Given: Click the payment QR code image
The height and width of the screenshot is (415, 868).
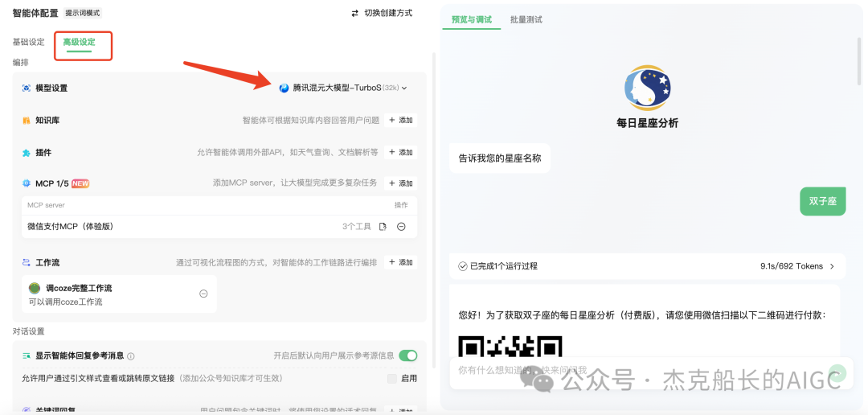Looking at the screenshot, I should (510, 346).
